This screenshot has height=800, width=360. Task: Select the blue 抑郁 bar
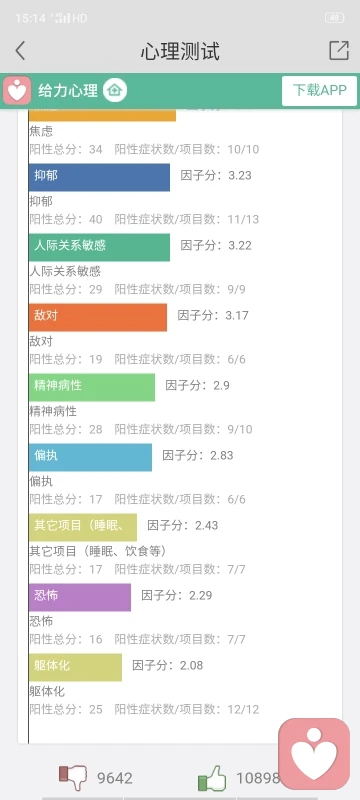[99, 177]
